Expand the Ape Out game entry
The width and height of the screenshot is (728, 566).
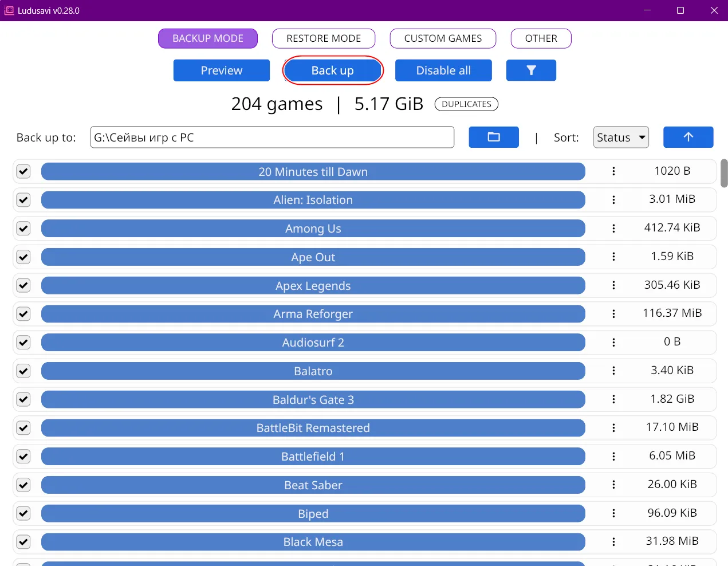point(313,257)
